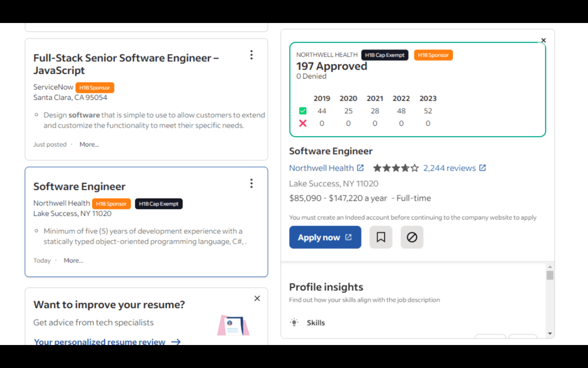Open Full-Stack Senior Software Engineer job title
This screenshot has height=368, width=588.
tap(126, 64)
